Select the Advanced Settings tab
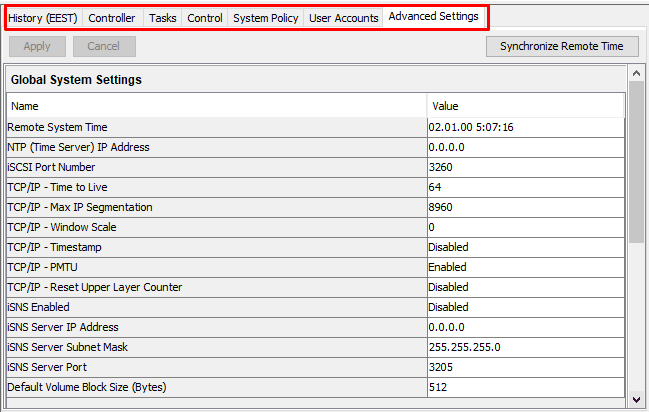Image resolution: width=649 pixels, height=412 pixels. coord(433,17)
